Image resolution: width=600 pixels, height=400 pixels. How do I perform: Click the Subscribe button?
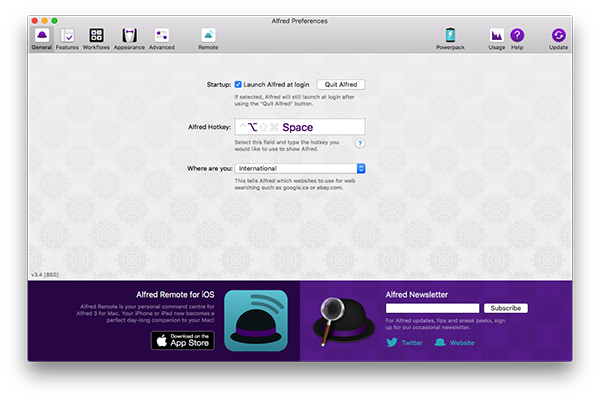point(506,308)
